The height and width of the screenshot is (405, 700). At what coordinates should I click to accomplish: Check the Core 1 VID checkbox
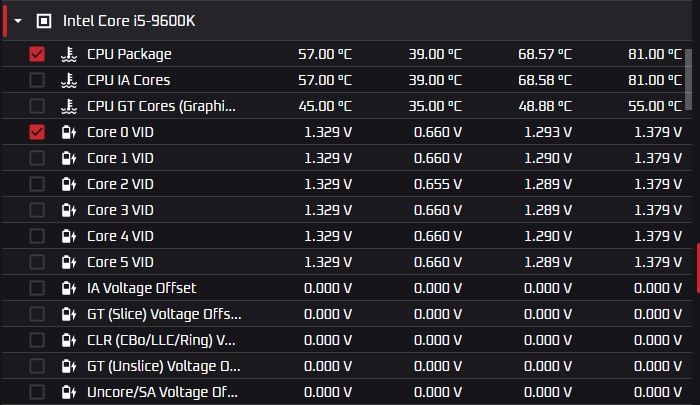[37, 158]
